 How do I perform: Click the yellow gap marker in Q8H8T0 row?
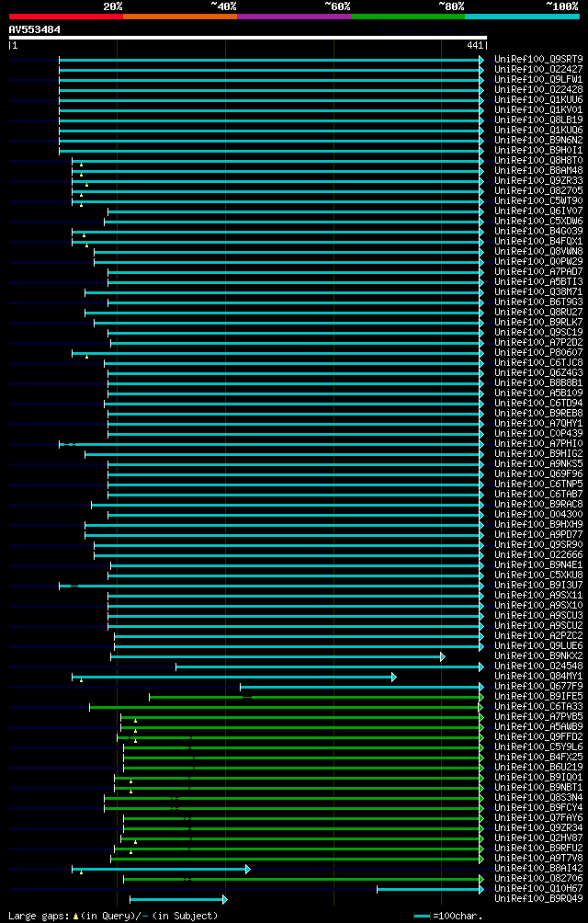[81, 165]
